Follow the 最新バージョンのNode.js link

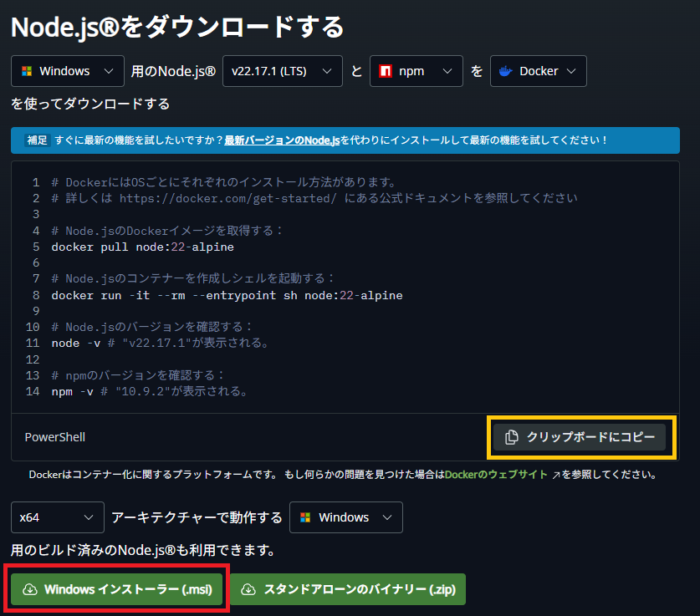[x=282, y=140]
